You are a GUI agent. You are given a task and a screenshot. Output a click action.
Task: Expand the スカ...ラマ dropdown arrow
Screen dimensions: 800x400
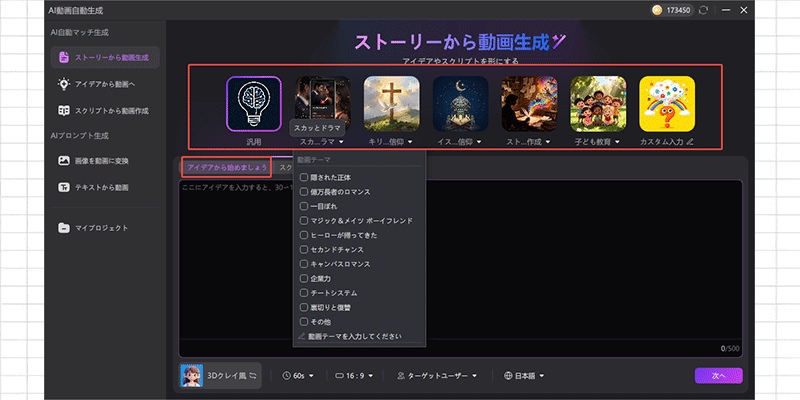[x=341, y=142]
